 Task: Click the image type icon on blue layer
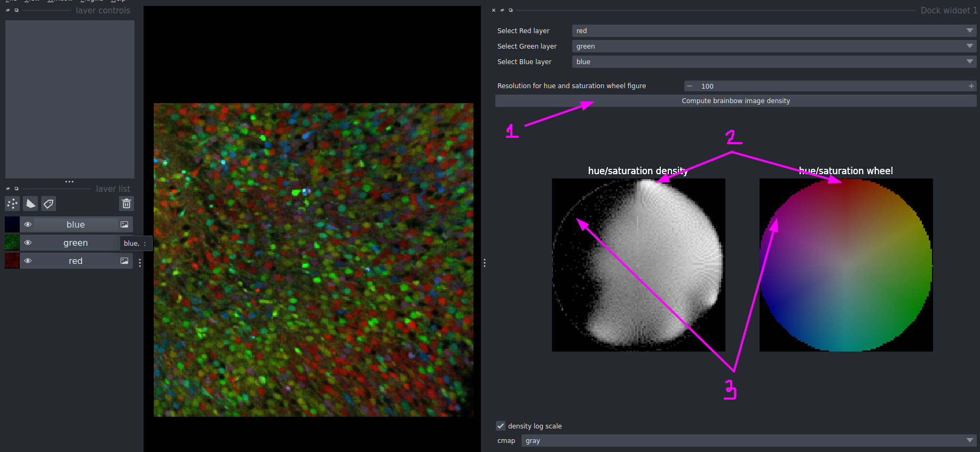pyautogui.click(x=124, y=224)
